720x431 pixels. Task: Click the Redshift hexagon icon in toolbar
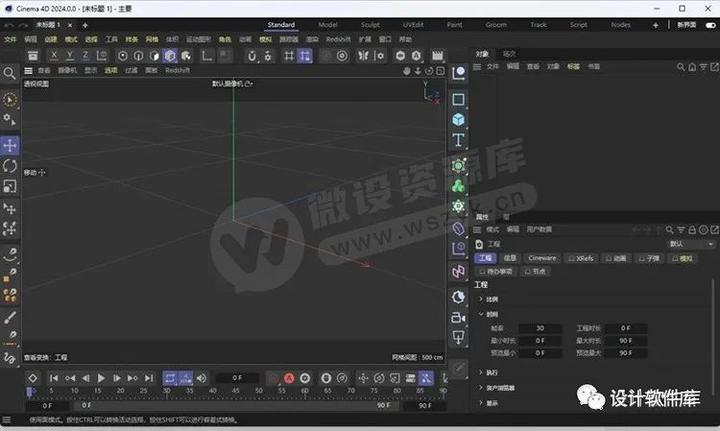400,56
